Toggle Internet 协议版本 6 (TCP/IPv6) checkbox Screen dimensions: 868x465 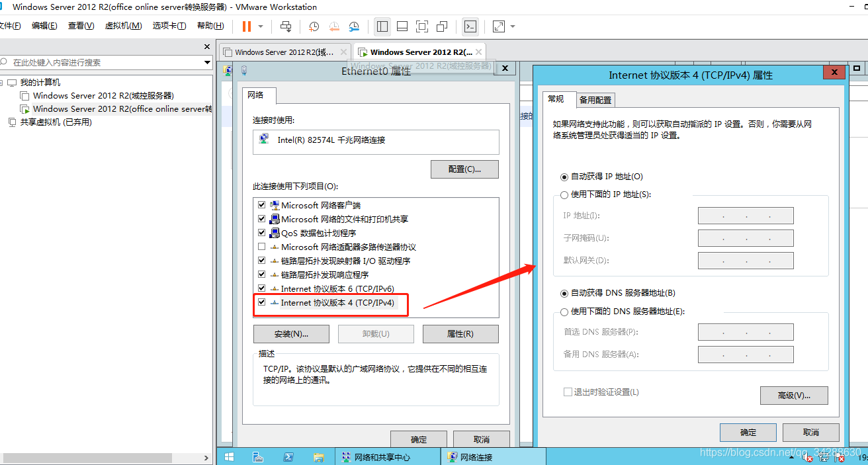(x=261, y=288)
